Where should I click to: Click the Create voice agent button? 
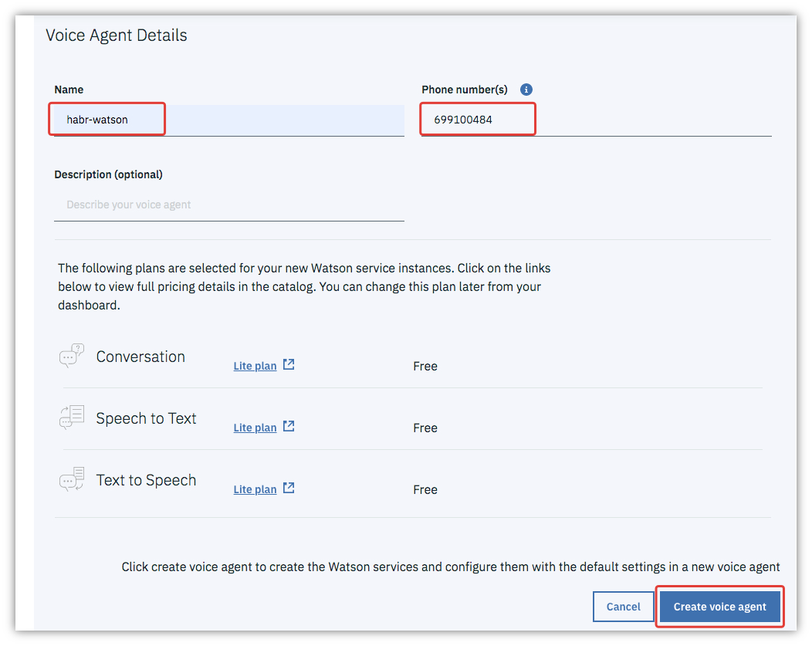720,607
